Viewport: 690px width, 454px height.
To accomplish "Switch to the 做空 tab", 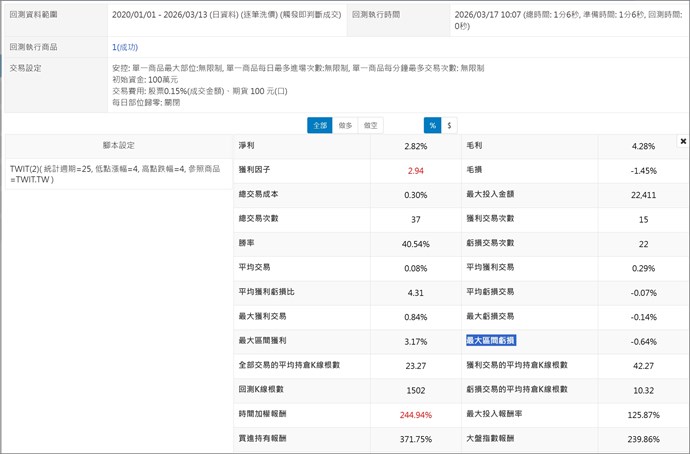I will tap(371, 125).
